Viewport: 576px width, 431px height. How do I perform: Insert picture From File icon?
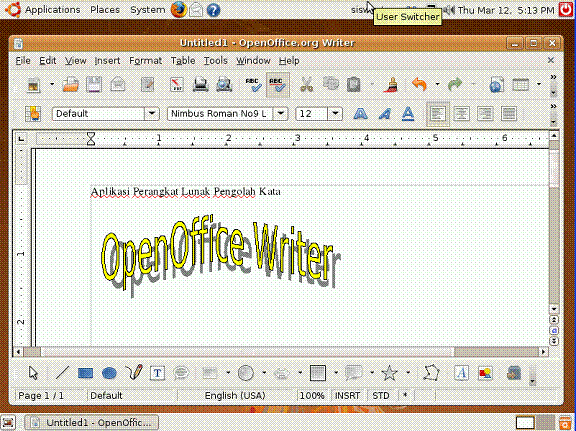[x=485, y=373]
